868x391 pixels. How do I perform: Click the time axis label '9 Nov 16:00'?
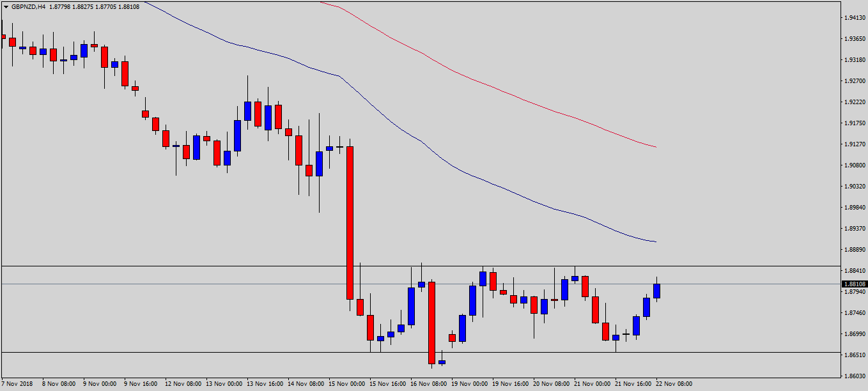click(141, 385)
